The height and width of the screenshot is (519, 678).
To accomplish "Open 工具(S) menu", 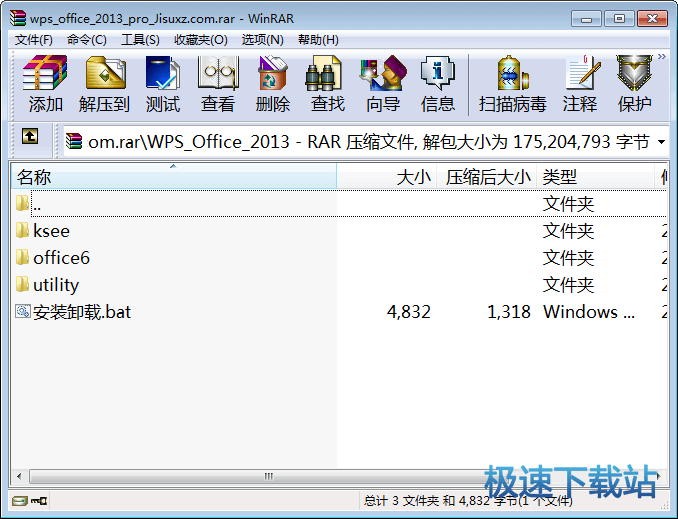I will (140, 40).
